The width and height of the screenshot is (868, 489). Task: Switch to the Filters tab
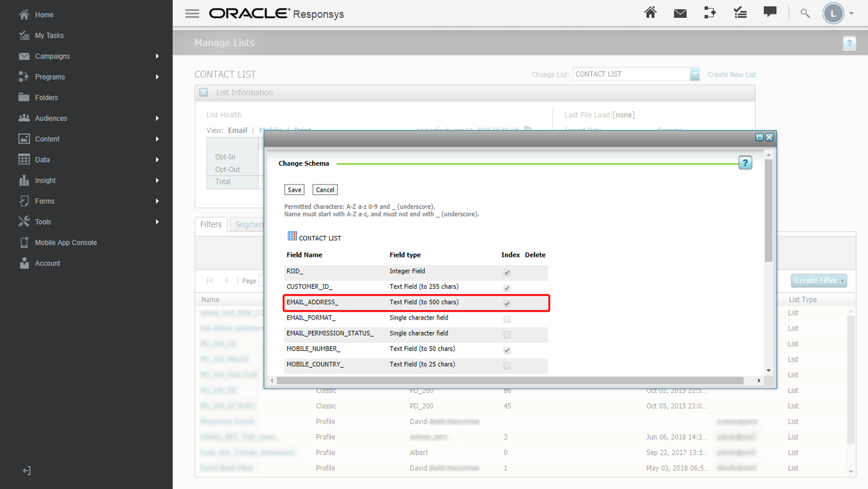pyautogui.click(x=211, y=225)
